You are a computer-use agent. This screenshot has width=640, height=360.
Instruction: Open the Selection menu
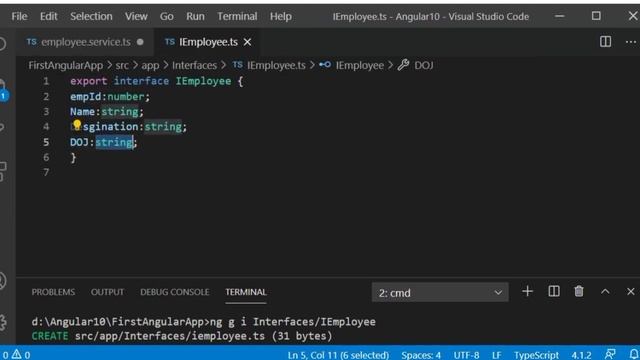coord(91,16)
